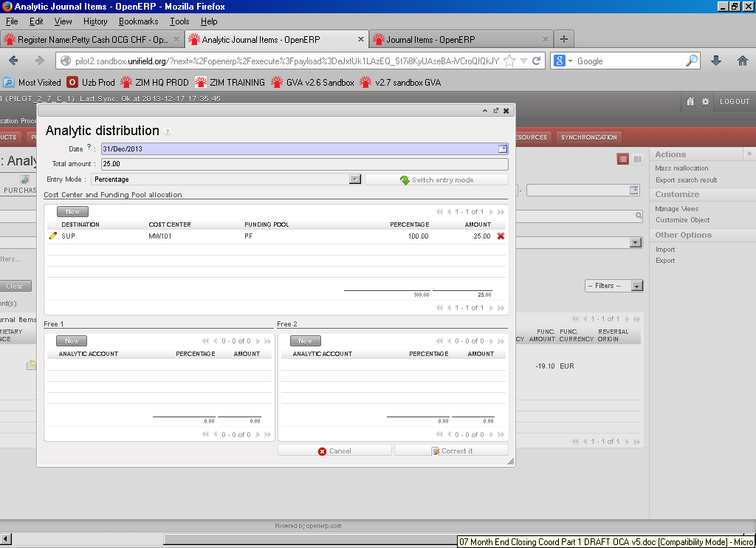The image size is (756, 548).
Task: Open the Bookmarks menu
Action: click(137, 21)
